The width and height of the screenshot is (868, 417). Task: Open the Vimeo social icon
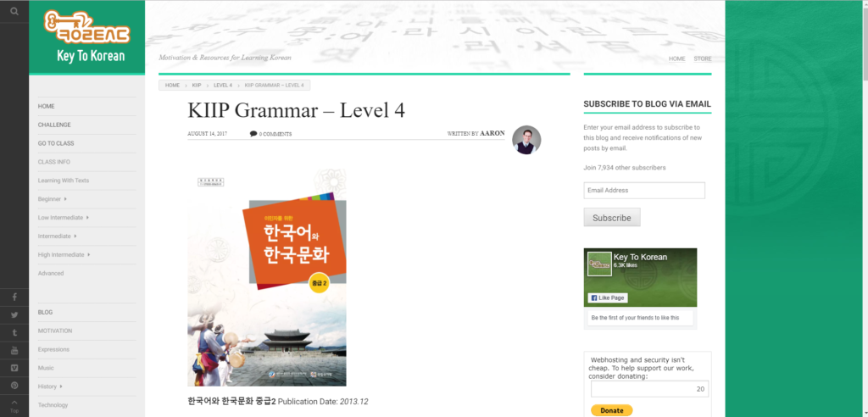tap(14, 368)
